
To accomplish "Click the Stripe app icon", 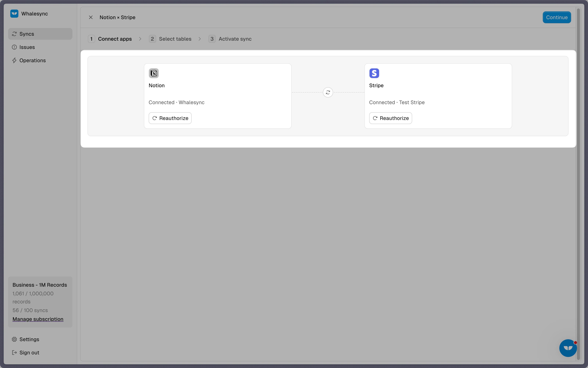I will pyautogui.click(x=374, y=73).
